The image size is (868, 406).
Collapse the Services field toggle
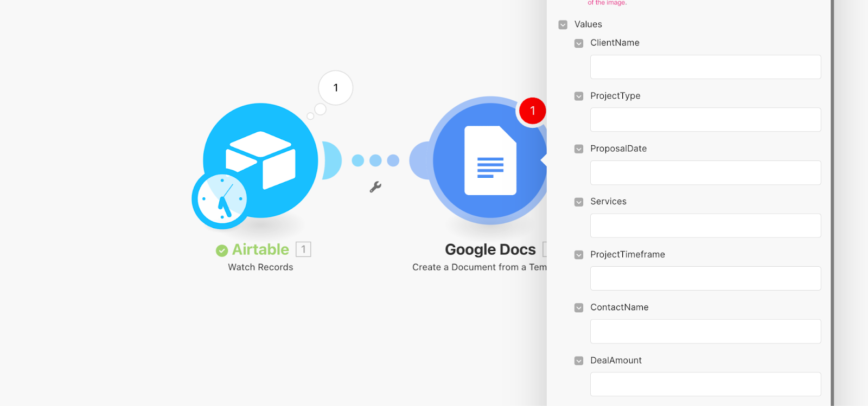(579, 202)
